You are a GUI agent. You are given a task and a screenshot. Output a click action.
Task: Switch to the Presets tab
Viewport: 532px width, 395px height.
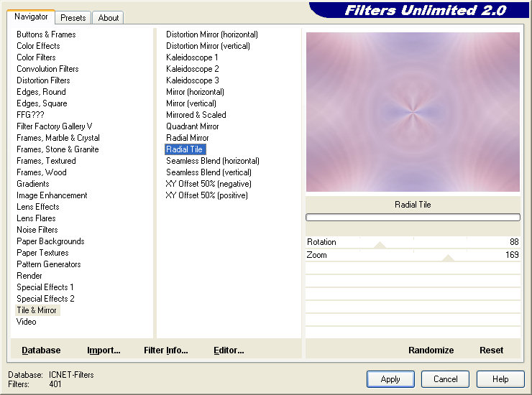click(x=73, y=18)
